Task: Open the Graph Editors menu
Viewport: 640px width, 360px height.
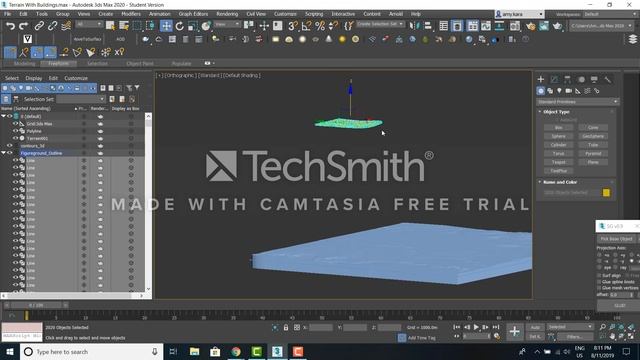Action: click(x=193, y=14)
